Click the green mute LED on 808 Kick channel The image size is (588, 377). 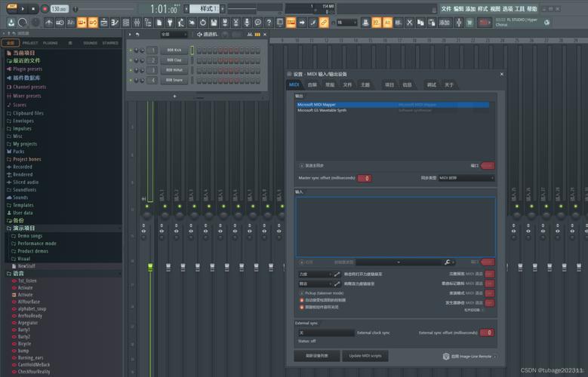click(x=131, y=51)
